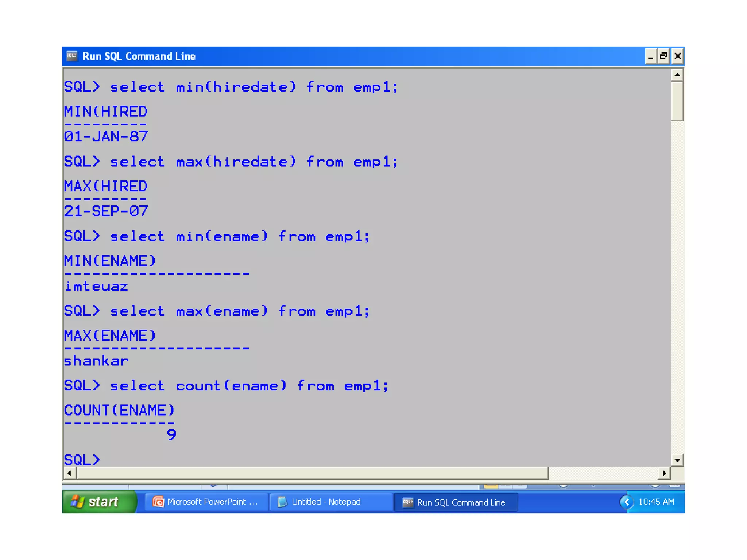
Task: Expand hidden system tray icons
Action: pyautogui.click(x=626, y=502)
